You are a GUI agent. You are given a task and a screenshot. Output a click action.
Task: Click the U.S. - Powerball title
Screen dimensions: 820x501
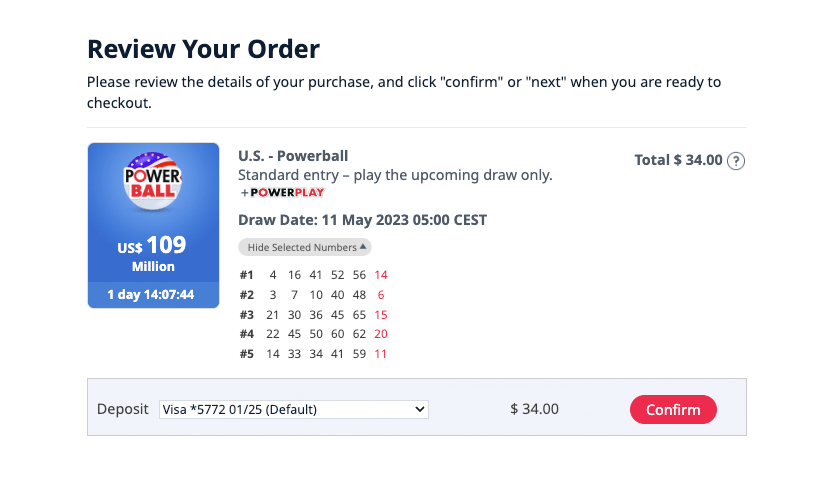[x=293, y=156]
